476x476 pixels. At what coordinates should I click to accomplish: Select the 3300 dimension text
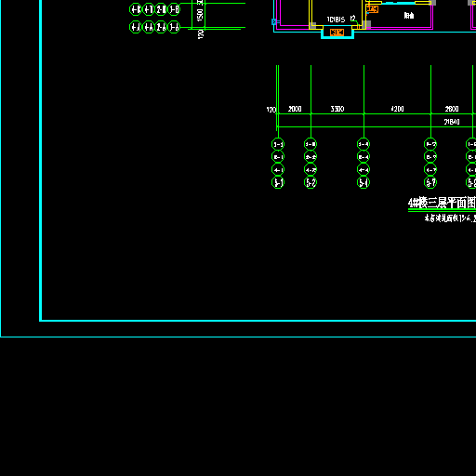tap(337, 109)
